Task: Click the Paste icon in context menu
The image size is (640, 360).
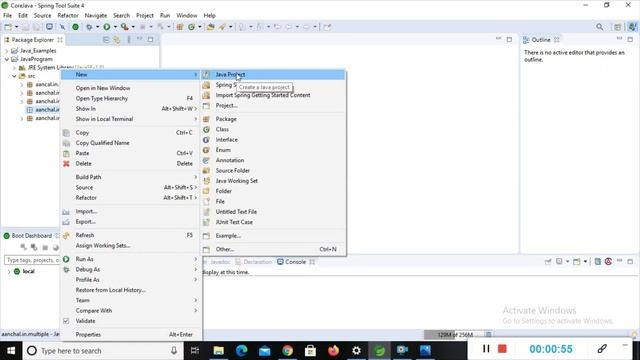Action: pos(66,153)
